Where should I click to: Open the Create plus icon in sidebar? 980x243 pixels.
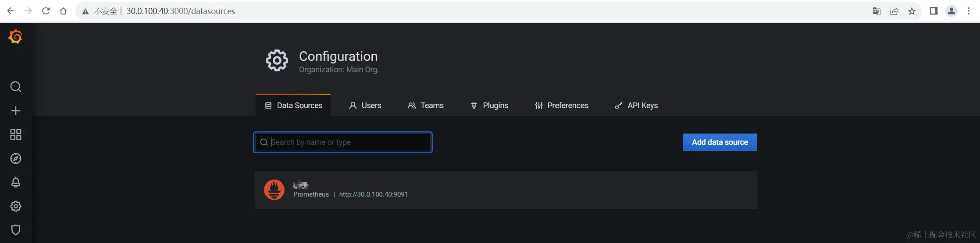pos(16,111)
